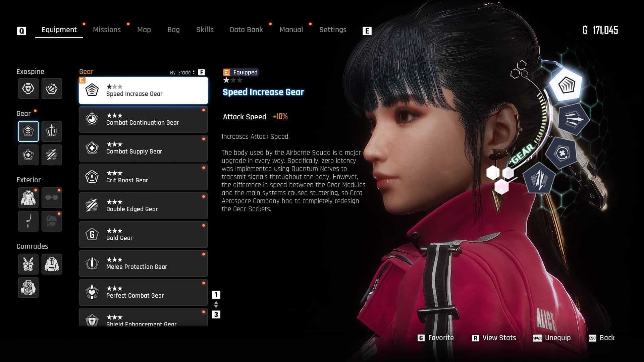644x362 pixels.
Task: Click the top hexagon gear socket on character
Action: click(566, 85)
